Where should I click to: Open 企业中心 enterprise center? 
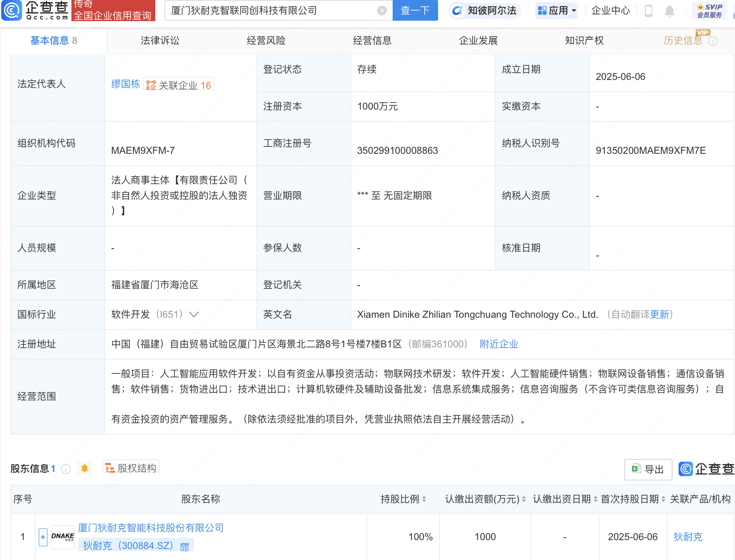(611, 11)
